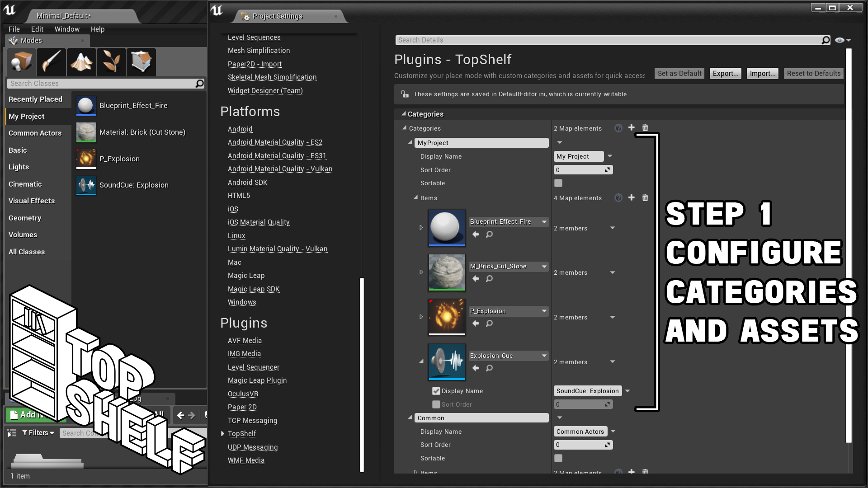
Task: Open the File menu
Action: pyautogui.click(x=14, y=29)
